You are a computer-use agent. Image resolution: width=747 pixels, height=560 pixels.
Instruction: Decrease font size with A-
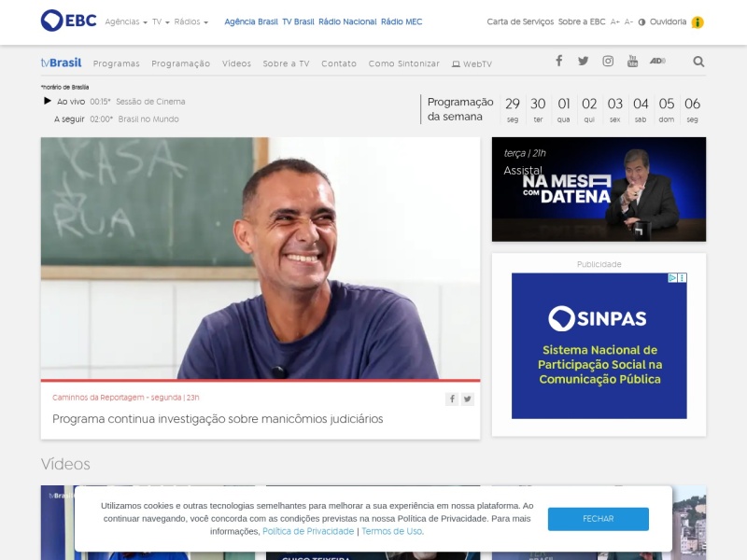(628, 21)
